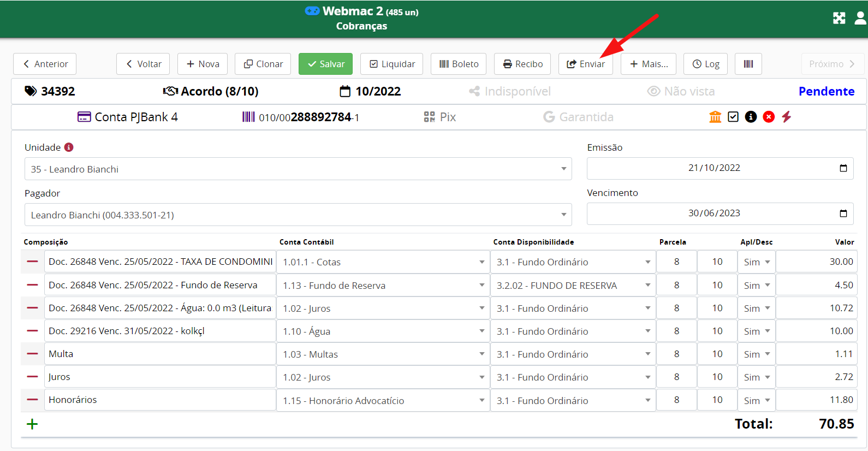Viewport: 868px width, 451px height.
Task: Expand the Unidade dropdown
Action: pyautogui.click(x=563, y=169)
